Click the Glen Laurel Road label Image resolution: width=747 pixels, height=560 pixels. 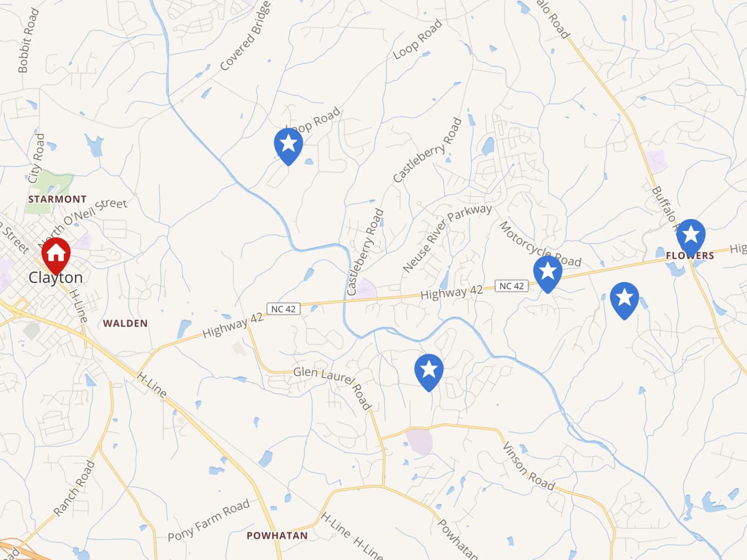tap(333, 387)
